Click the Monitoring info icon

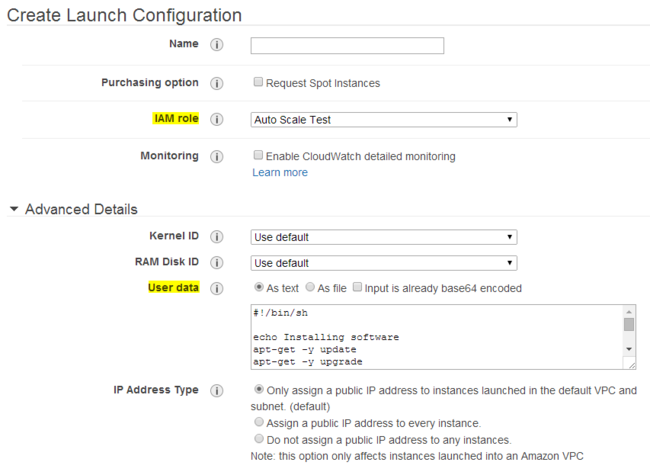(217, 157)
